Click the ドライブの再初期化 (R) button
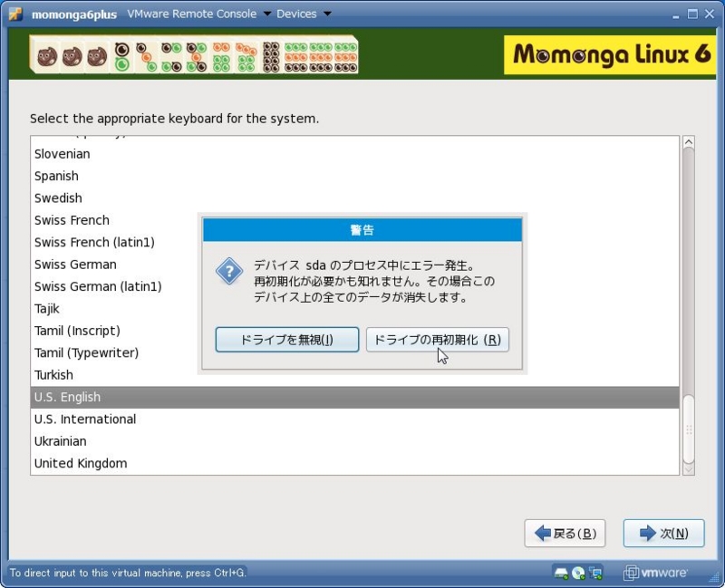Viewport: 725px width, 588px height. [x=438, y=340]
